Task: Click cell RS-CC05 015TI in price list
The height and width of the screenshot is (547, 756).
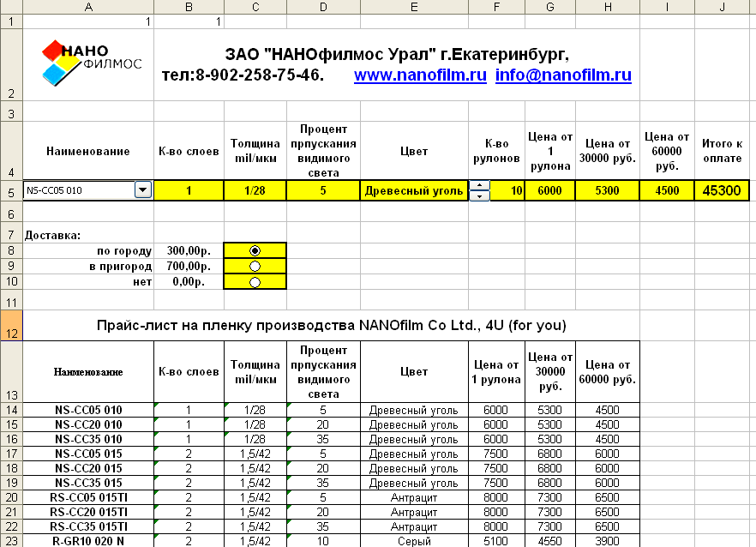Action: pos(88,497)
